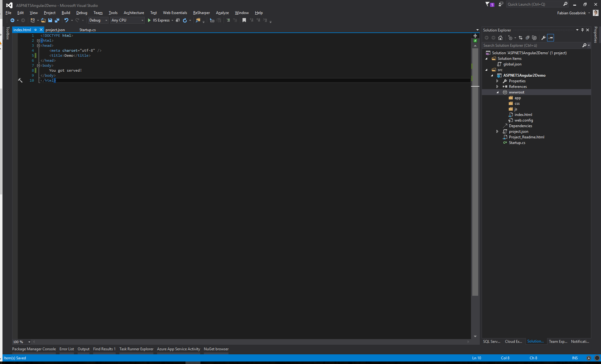The height and width of the screenshot is (364, 601).
Task: Switch to the project.json editor tab
Action: [x=55, y=30]
